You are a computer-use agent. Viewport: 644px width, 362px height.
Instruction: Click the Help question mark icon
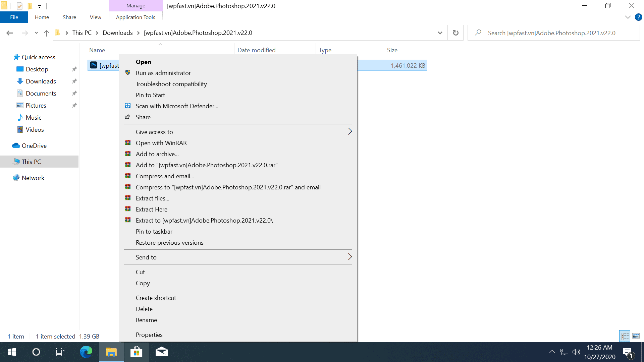(638, 17)
